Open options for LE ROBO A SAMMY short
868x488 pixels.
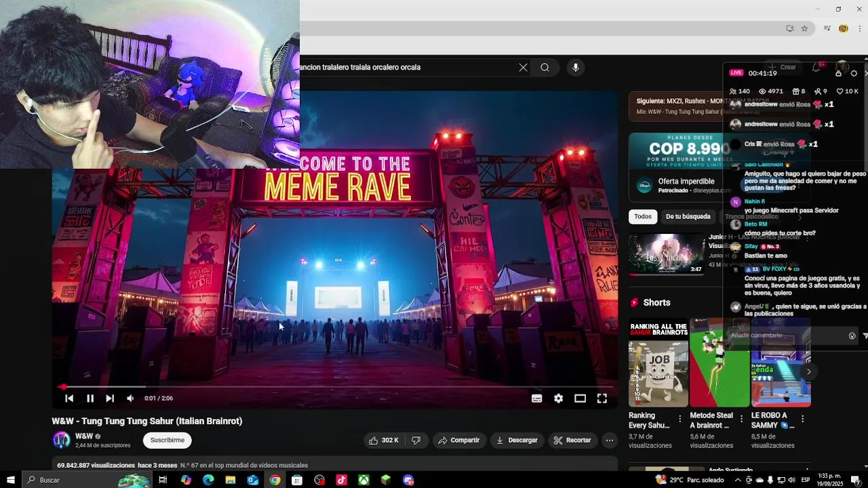click(803, 420)
